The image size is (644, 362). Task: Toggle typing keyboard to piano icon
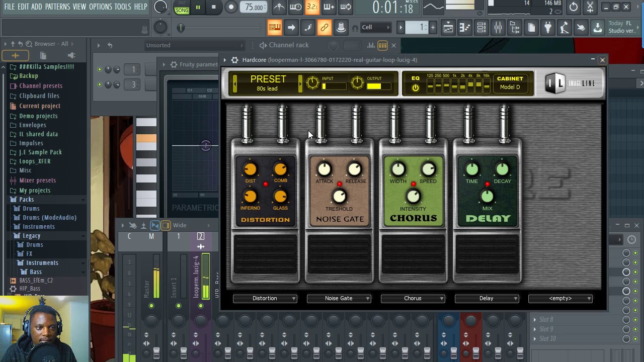274,28
